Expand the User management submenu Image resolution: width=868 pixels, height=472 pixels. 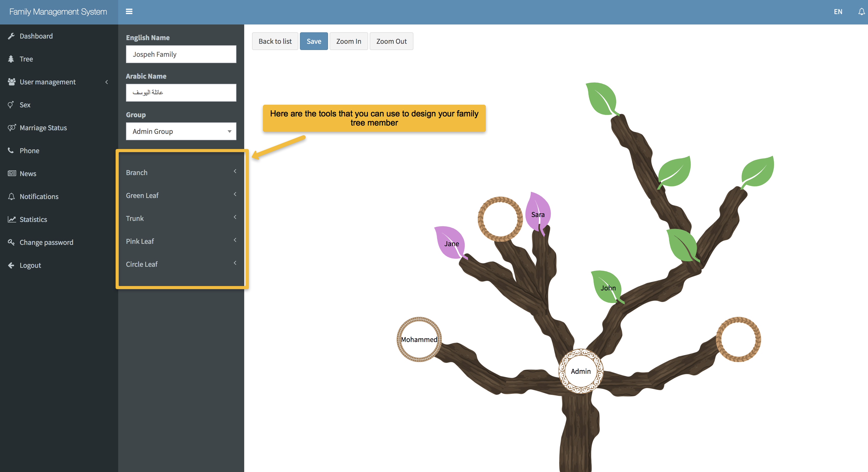[59, 82]
